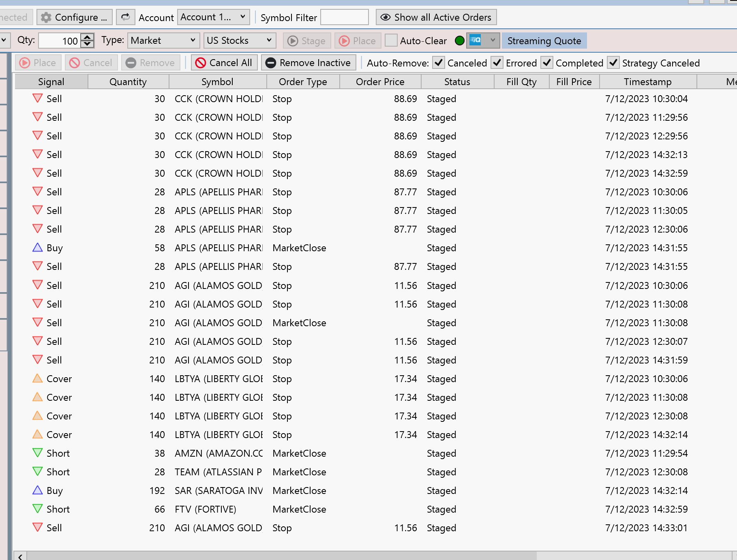Image resolution: width=737 pixels, height=560 pixels.
Task: Expand the Market order Type dropdown
Action: click(163, 41)
